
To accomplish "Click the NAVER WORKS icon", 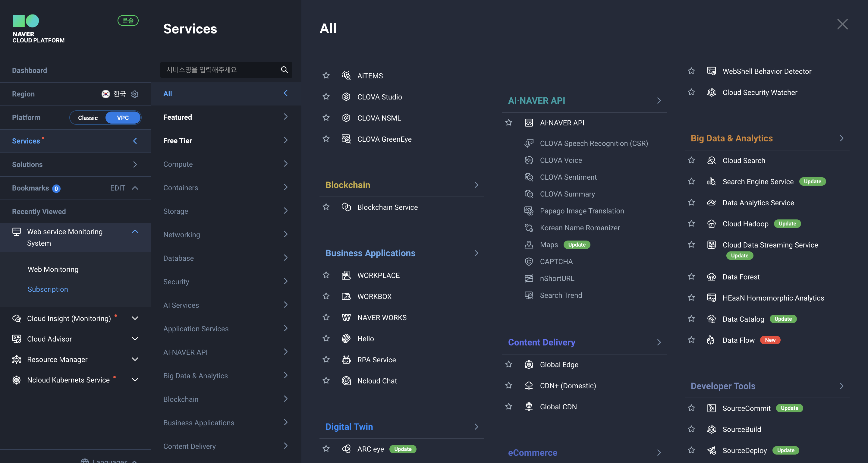I will coord(346,317).
